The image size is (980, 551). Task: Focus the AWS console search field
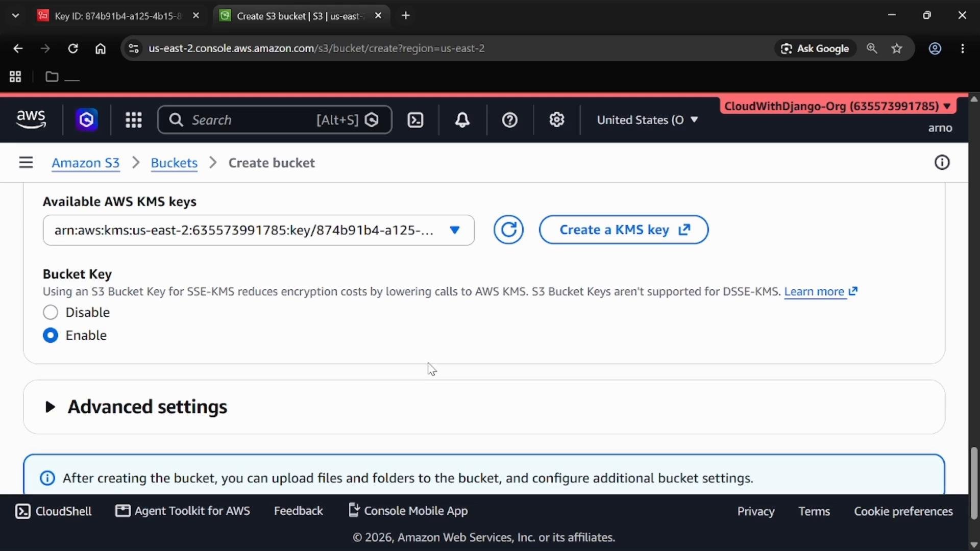tap(275, 120)
